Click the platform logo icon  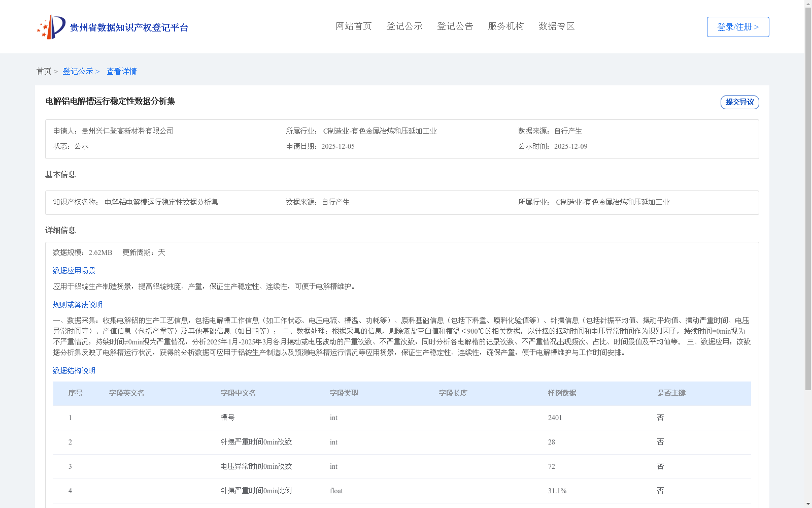(x=51, y=27)
